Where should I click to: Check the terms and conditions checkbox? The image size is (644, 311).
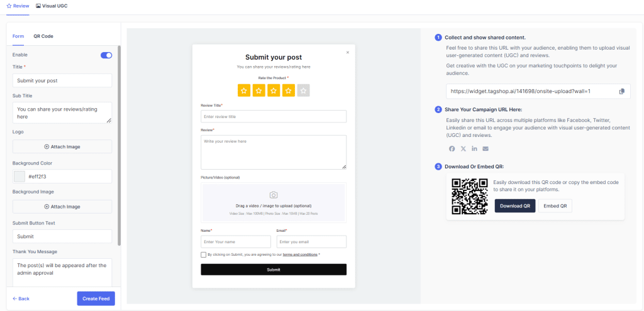pyautogui.click(x=203, y=254)
